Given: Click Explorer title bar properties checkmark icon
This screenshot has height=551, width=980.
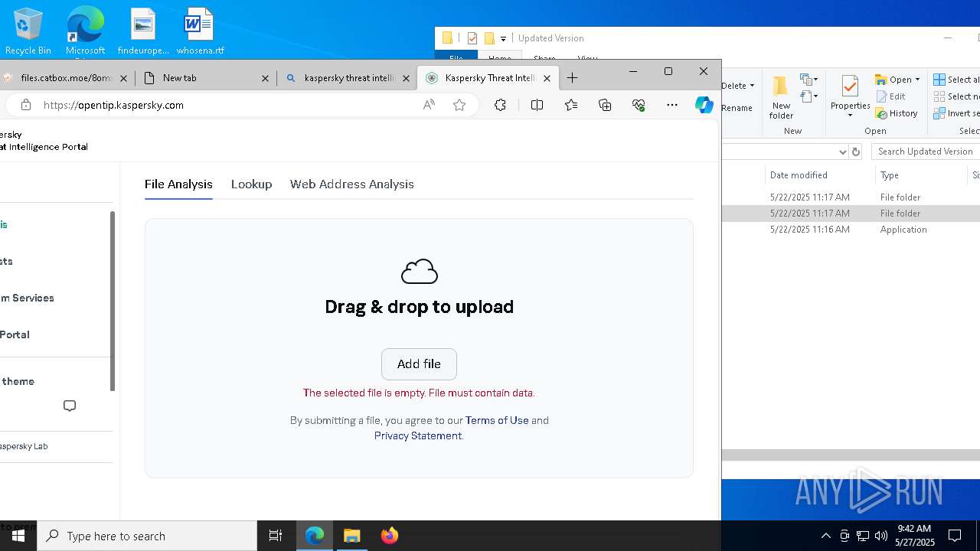Looking at the screenshot, I should [472, 38].
